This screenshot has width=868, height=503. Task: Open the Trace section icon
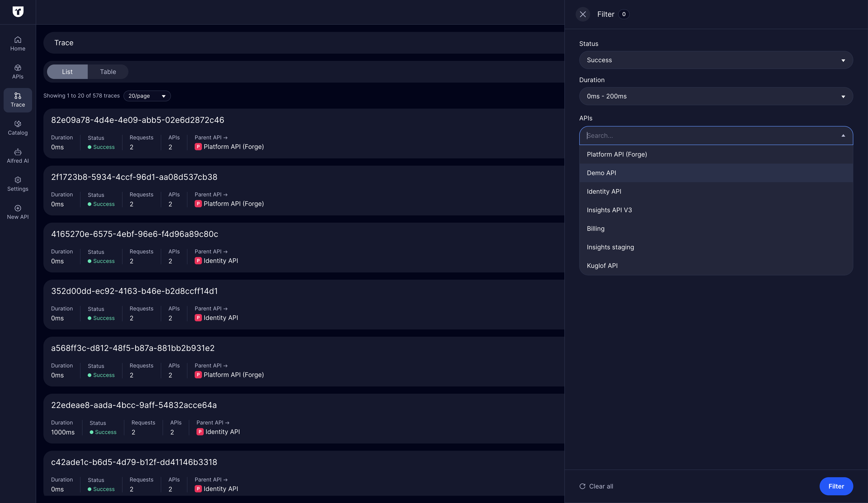(x=18, y=100)
